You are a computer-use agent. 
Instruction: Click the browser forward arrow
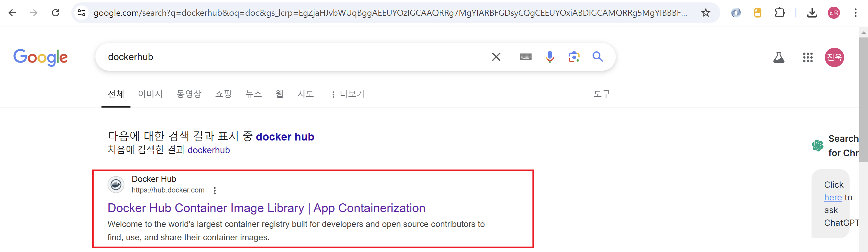[x=34, y=13]
